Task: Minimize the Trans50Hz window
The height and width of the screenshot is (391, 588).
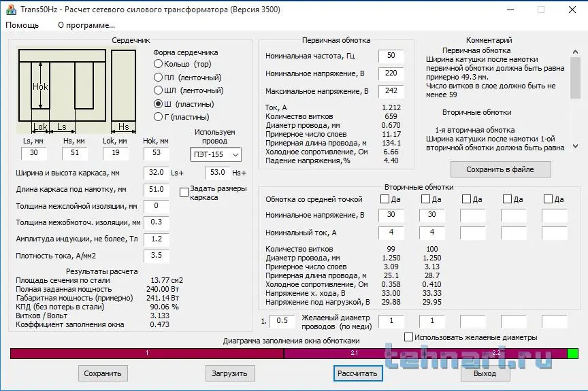Action: click(x=510, y=10)
